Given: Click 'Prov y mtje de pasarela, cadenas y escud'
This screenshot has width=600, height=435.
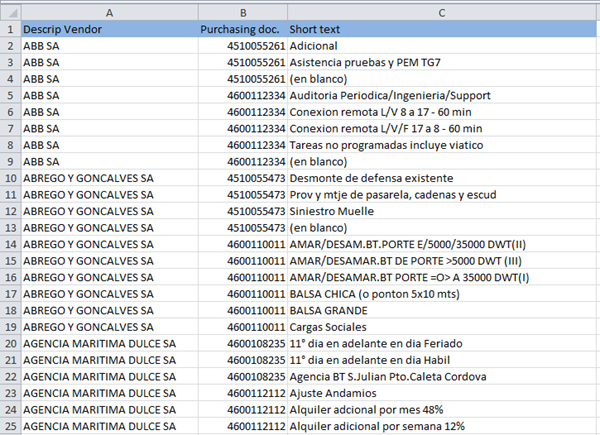Looking at the screenshot, I should (x=442, y=195).
